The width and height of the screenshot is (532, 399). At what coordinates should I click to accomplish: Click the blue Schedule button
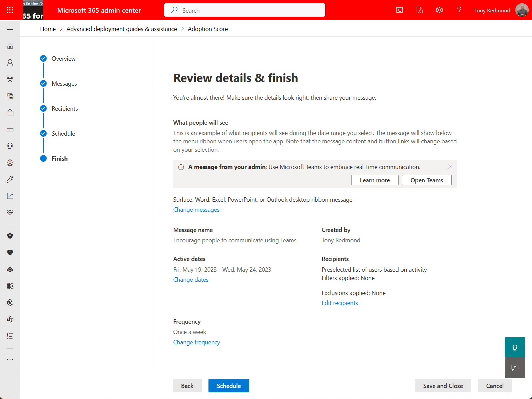(229, 386)
